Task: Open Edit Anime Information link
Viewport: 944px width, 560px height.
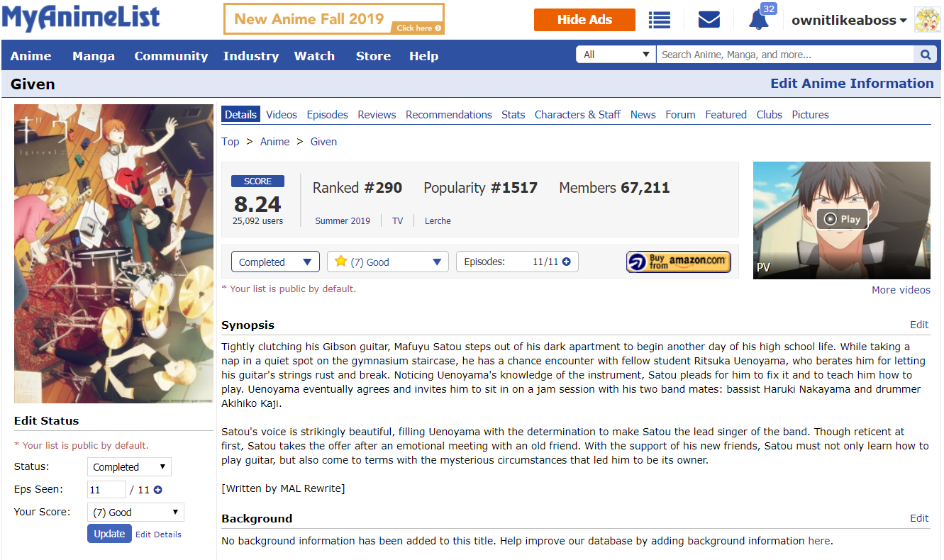Action: click(x=852, y=84)
